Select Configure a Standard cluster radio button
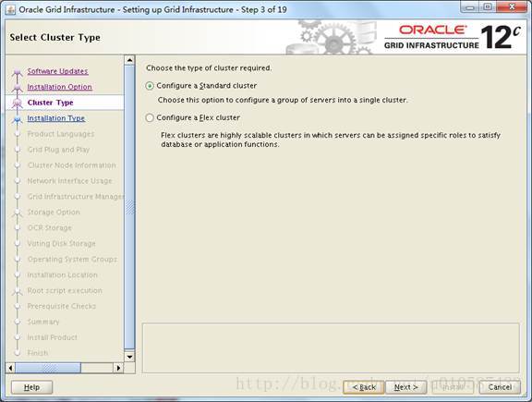532x402 pixels. coord(150,86)
